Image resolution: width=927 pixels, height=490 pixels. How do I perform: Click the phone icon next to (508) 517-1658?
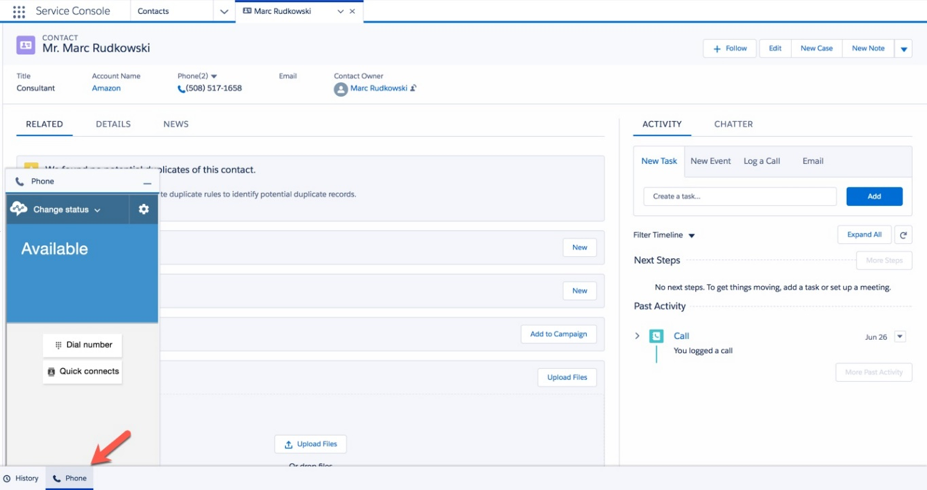181,89
